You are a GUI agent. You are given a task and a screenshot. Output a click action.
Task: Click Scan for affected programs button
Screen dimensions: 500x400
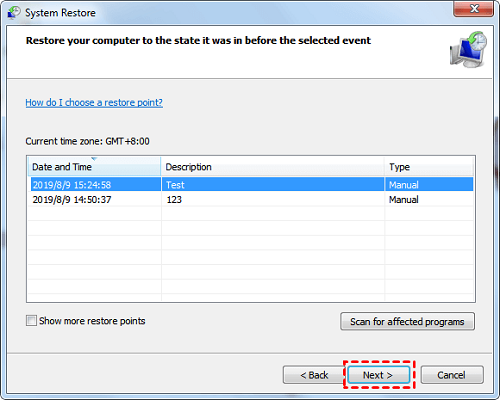coord(407,321)
